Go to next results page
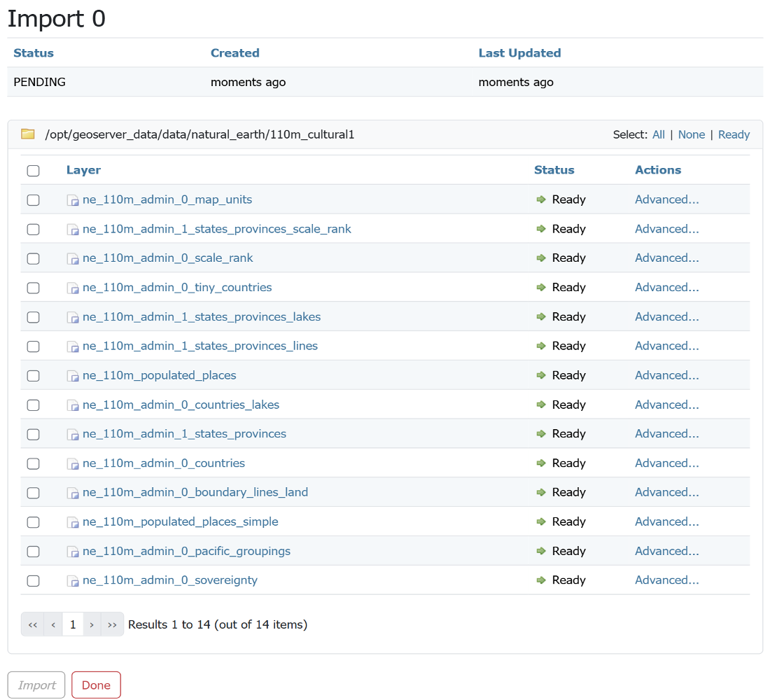 92,625
